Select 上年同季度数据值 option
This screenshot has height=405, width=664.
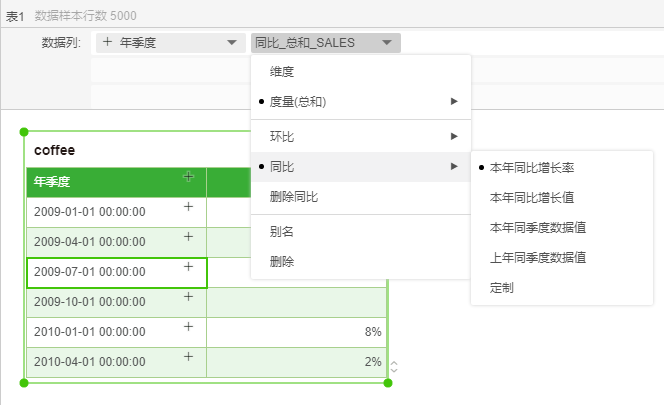tap(537, 257)
